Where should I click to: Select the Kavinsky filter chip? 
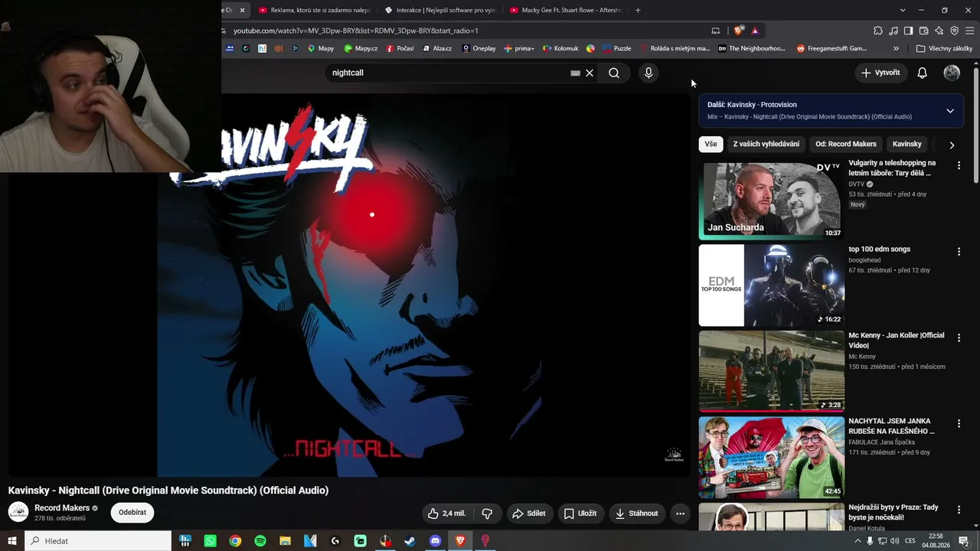click(x=907, y=144)
